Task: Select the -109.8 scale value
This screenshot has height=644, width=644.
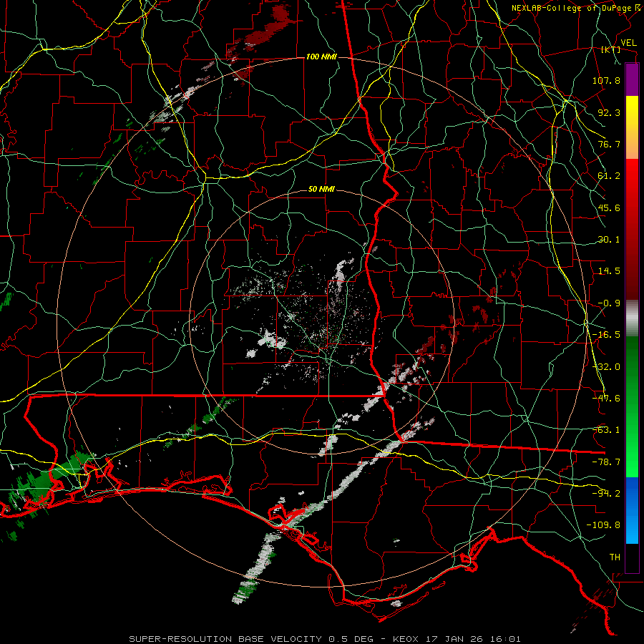Action: coord(603,525)
